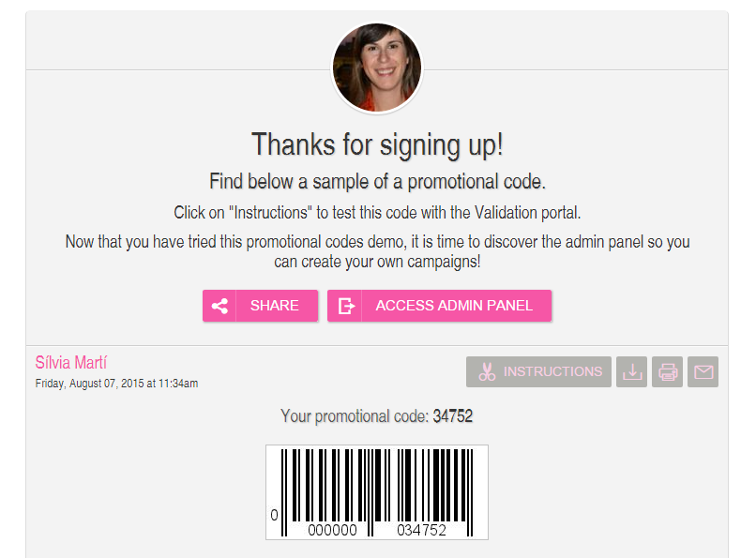Screen dimensions: 756x558
Task: Download the promotional code coupon
Action: point(631,371)
